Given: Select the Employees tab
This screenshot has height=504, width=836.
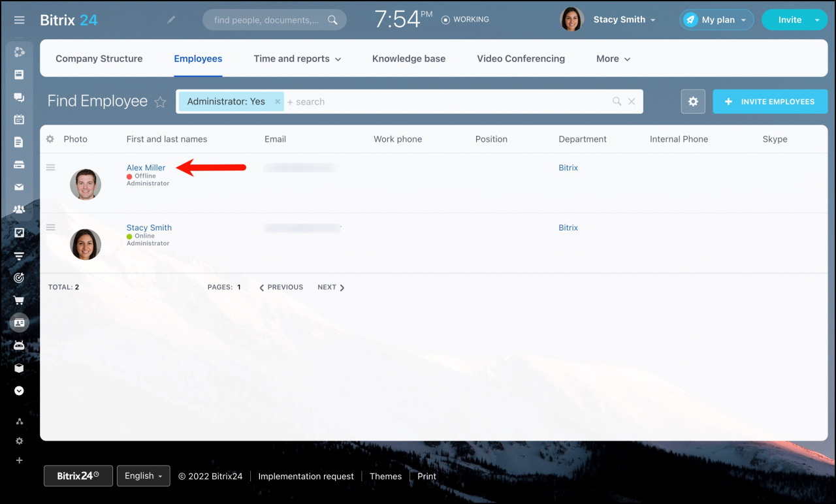Looking at the screenshot, I should click(x=198, y=59).
